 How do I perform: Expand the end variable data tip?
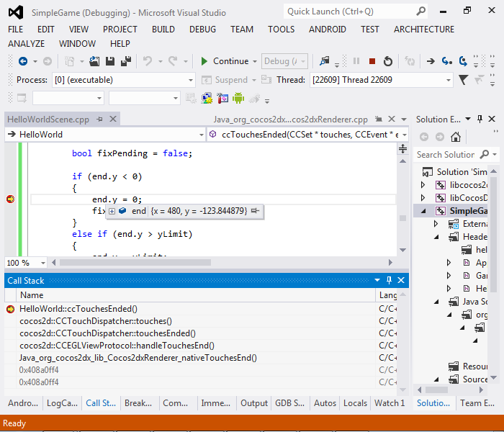(112, 211)
